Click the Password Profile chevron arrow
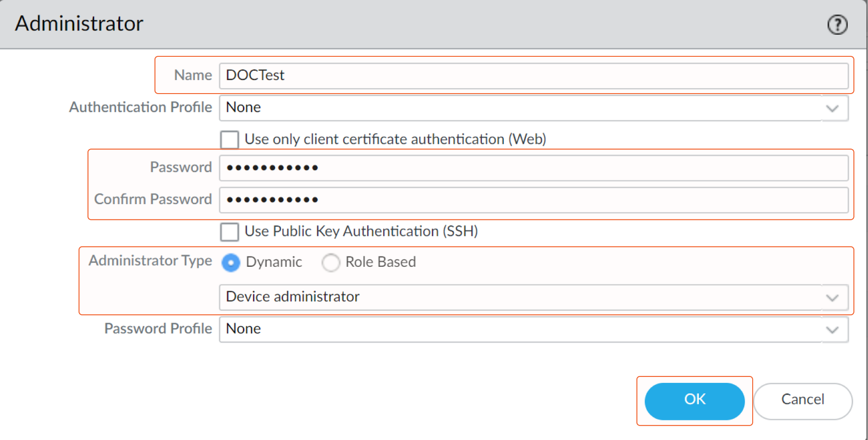This screenshot has width=868, height=440. tap(832, 330)
